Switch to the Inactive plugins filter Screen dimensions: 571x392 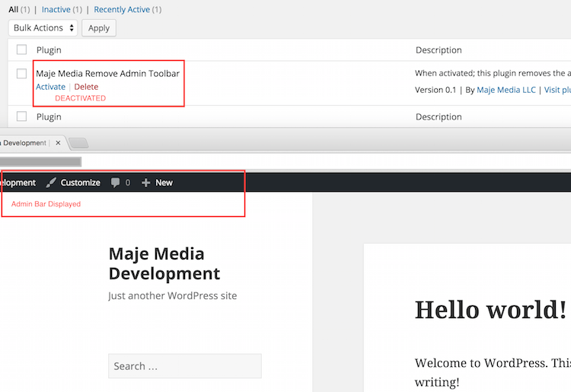[56, 10]
